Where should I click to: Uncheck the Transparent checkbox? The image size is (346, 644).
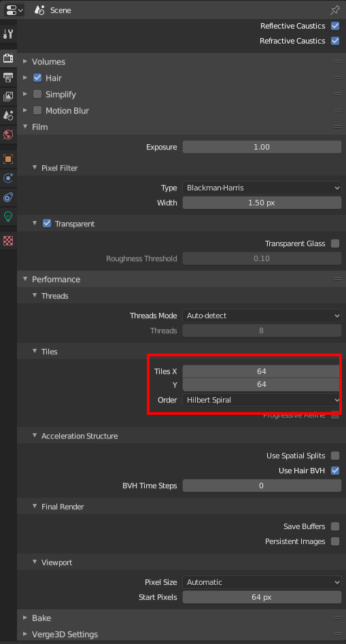47,224
